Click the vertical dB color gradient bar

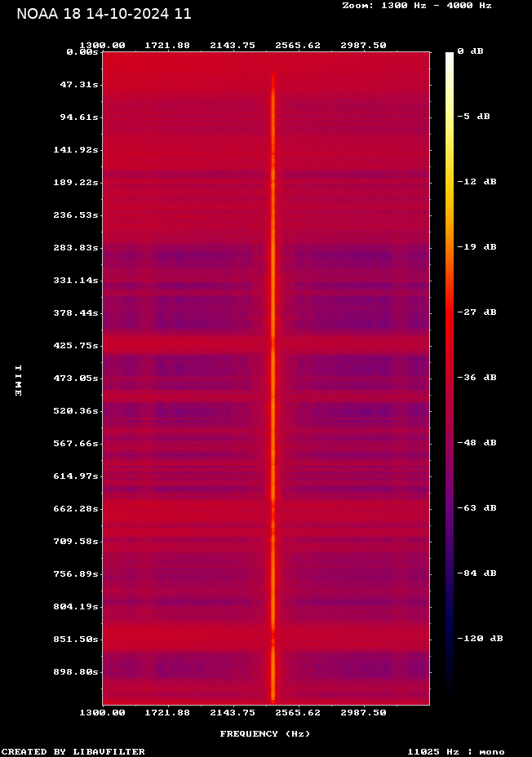pos(450,375)
